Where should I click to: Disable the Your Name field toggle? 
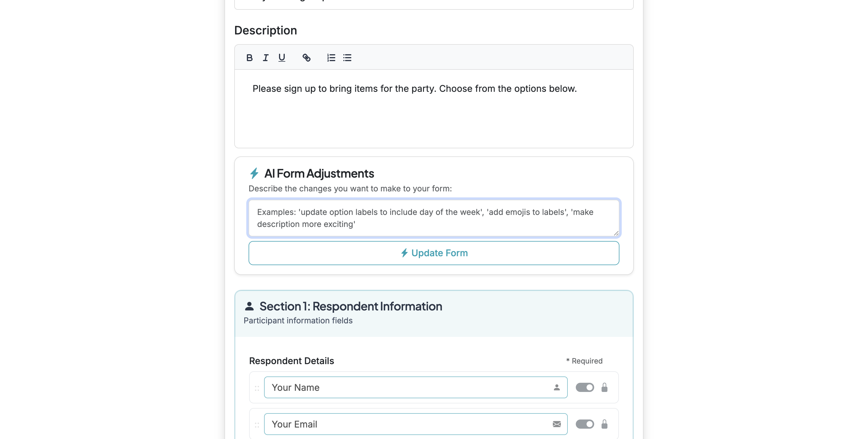coord(585,387)
